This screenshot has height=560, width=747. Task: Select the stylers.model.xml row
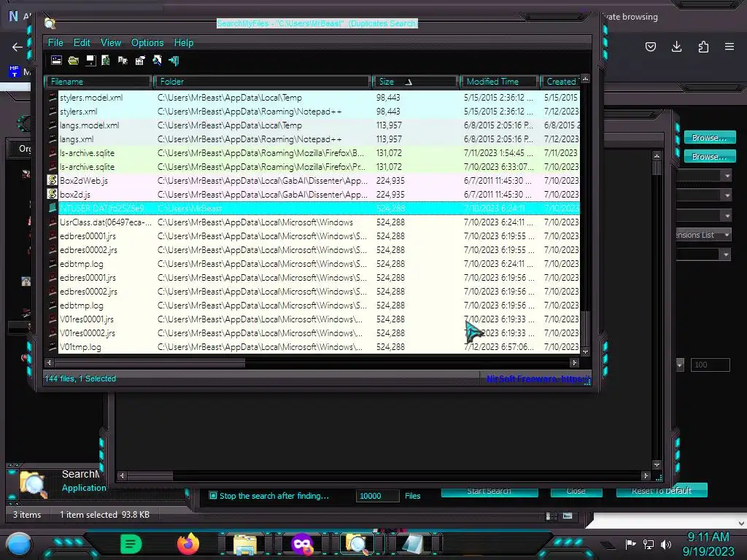(314, 98)
